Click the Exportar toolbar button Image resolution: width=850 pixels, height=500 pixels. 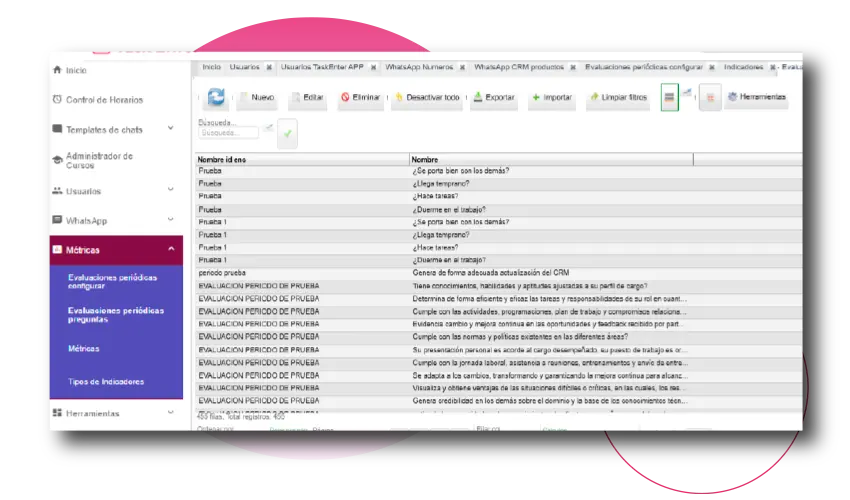pyautogui.click(x=493, y=98)
